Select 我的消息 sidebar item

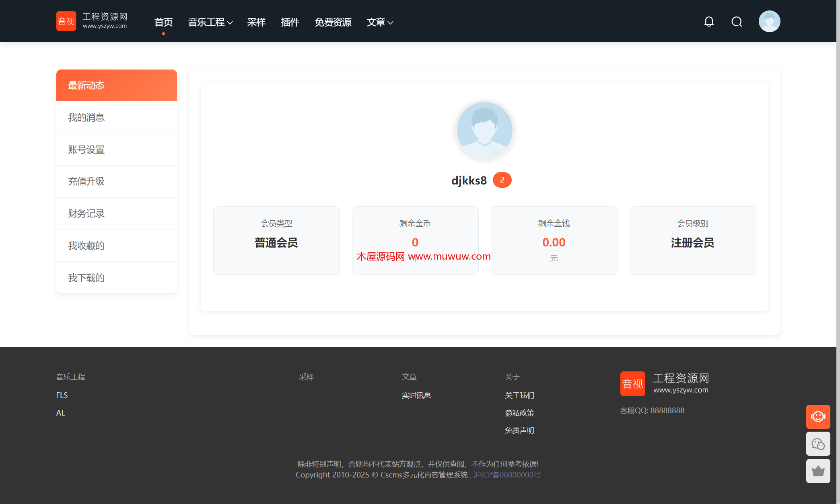pyautogui.click(x=86, y=117)
